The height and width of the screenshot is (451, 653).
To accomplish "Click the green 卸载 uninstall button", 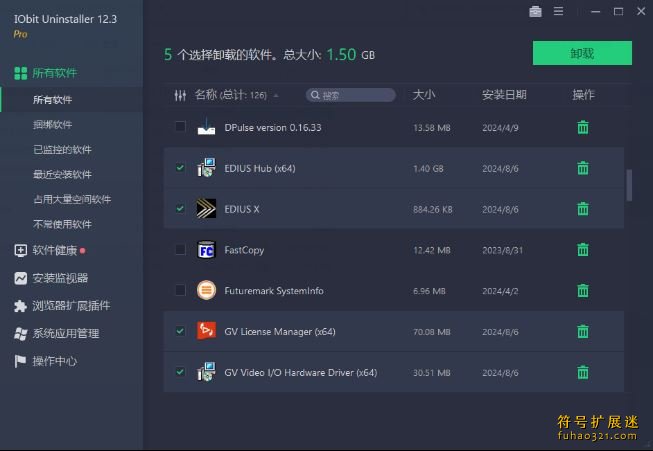I will coord(582,53).
